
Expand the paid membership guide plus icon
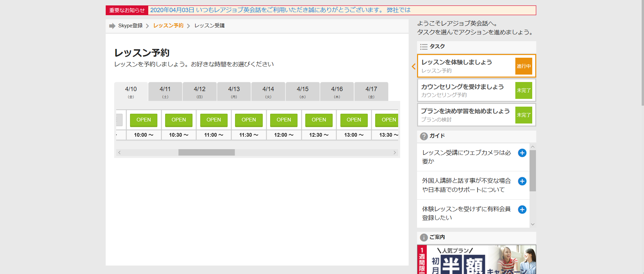click(522, 210)
